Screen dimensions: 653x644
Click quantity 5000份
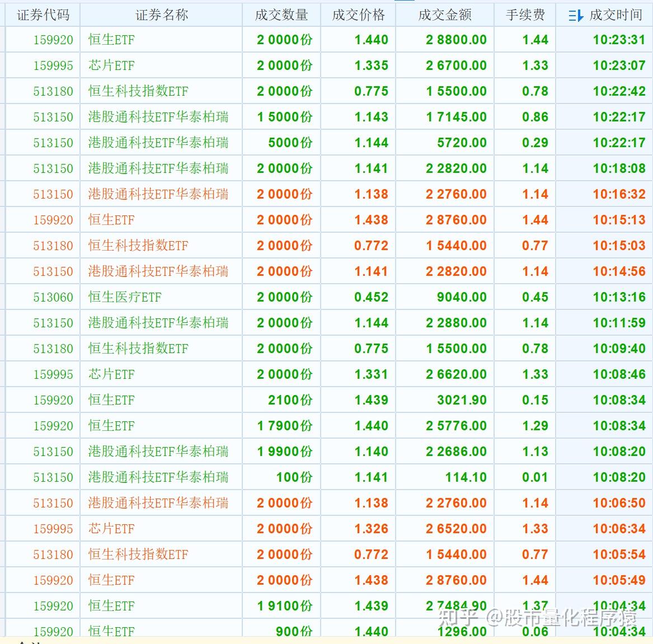point(290,143)
